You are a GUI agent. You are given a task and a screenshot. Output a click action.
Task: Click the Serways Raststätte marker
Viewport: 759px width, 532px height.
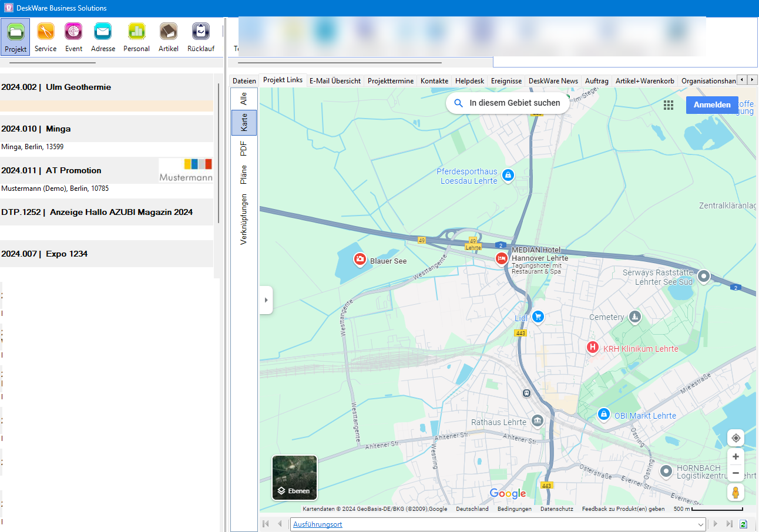pos(704,276)
